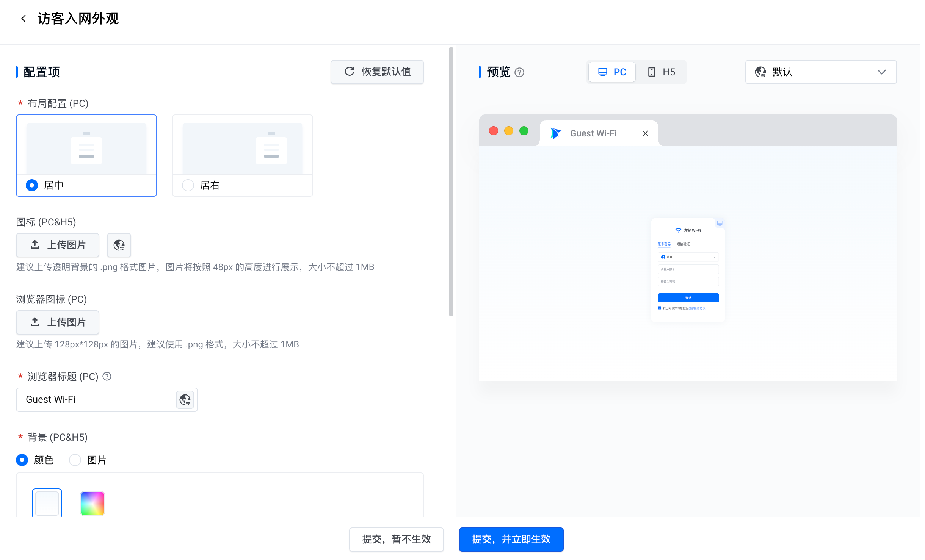Select 图片 as the background type

(75, 460)
